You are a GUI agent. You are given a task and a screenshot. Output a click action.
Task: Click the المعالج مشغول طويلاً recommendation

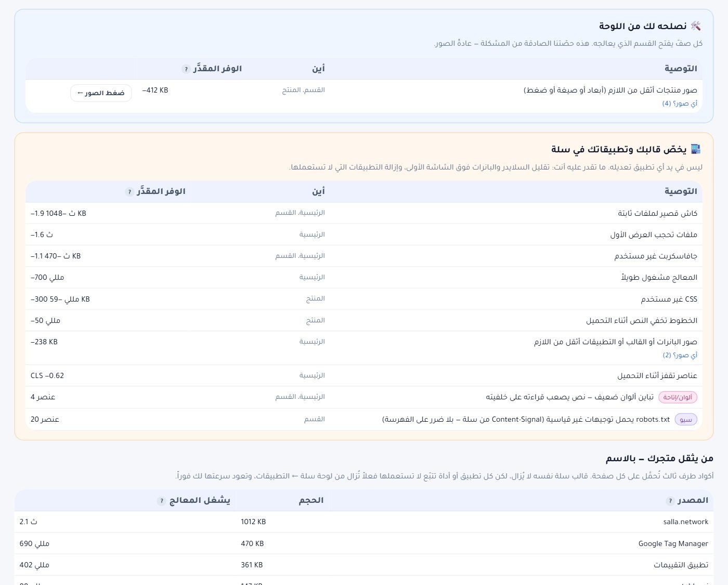pos(659,277)
